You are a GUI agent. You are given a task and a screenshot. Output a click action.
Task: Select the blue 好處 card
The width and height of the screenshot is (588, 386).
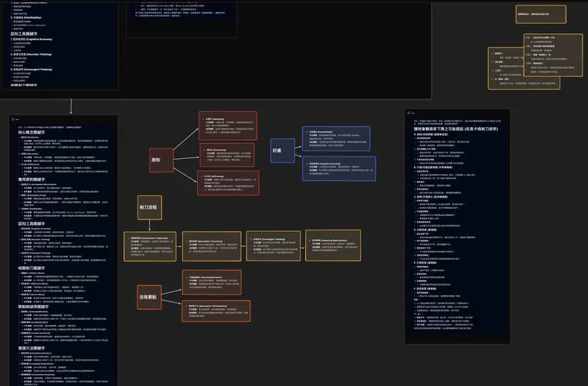coord(282,150)
